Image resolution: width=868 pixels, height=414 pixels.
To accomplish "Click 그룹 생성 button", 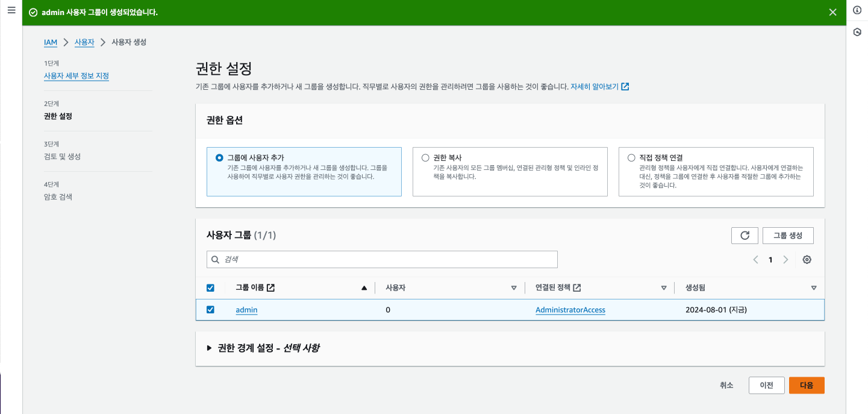I will pyautogui.click(x=788, y=236).
